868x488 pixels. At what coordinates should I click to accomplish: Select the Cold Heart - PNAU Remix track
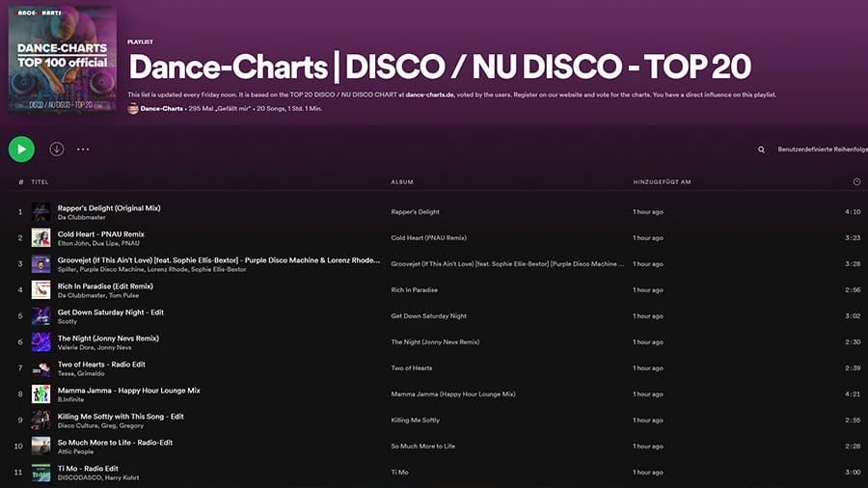pyautogui.click(x=100, y=234)
